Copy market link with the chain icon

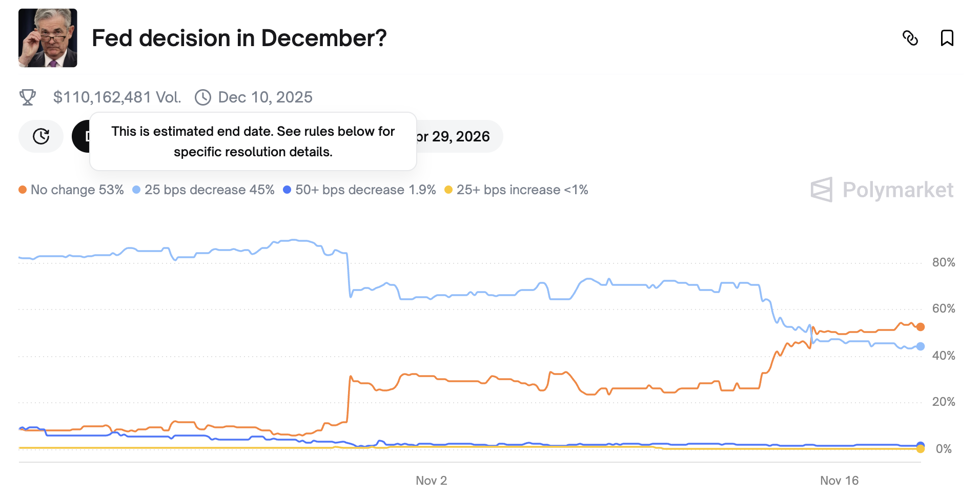(910, 38)
